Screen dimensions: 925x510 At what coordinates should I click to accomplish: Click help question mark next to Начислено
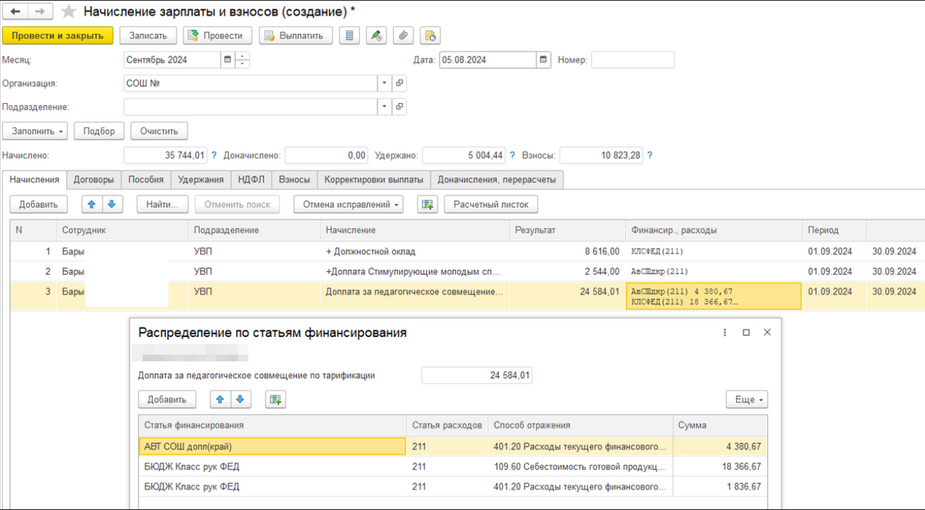pyautogui.click(x=215, y=156)
